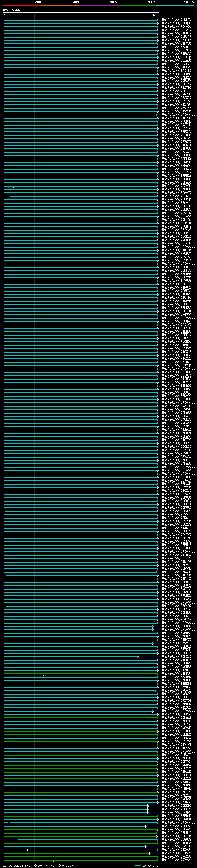The image size is (197, 868).
Task: Click the UniRef100_P48157 label
Action: (176, 749)
